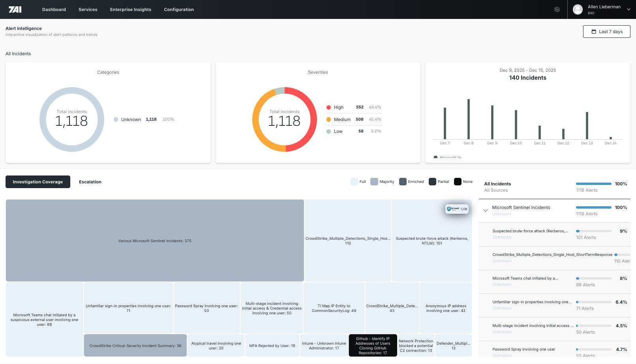Open the Configuration menu

(179, 9)
